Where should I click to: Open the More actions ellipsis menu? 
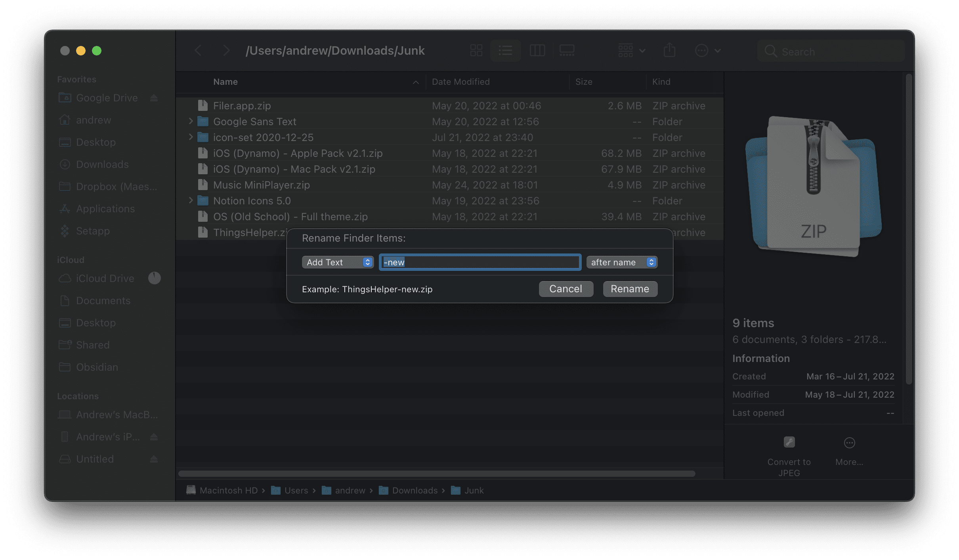pos(708,51)
